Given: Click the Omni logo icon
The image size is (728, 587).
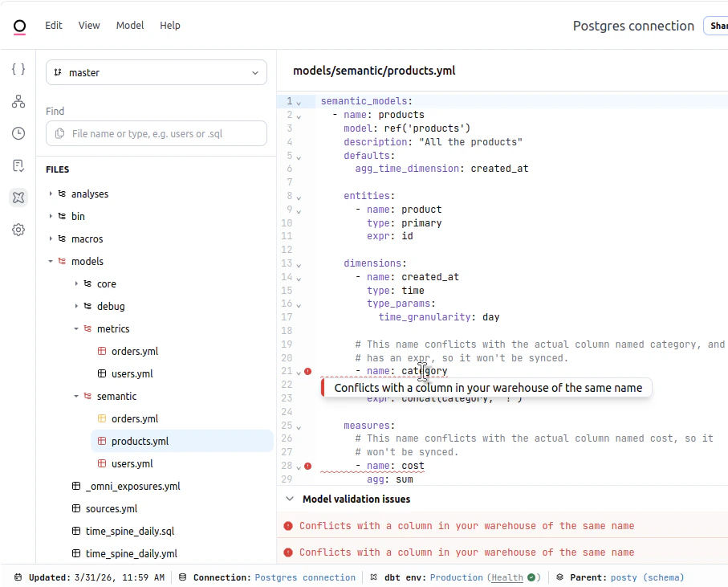Looking at the screenshot, I should (19, 26).
